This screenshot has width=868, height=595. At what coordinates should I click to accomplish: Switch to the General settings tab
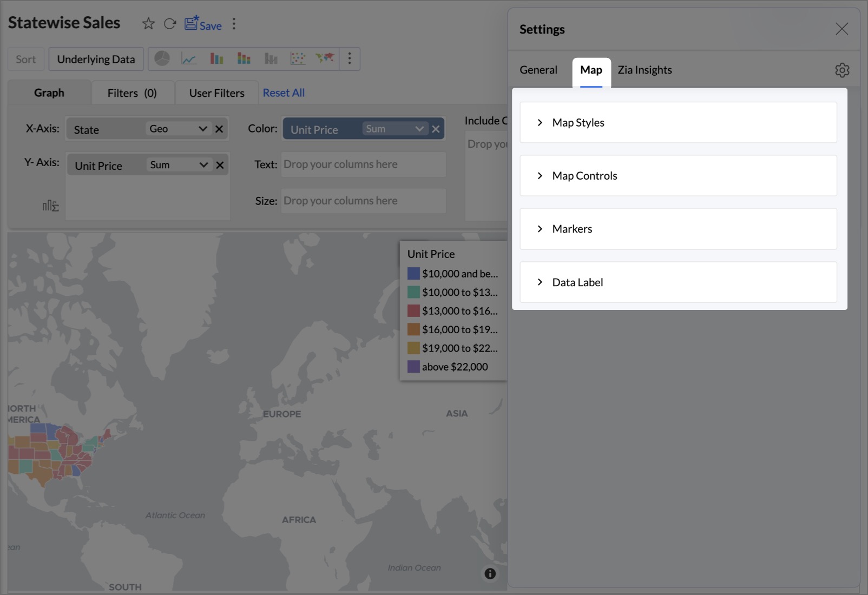point(538,70)
